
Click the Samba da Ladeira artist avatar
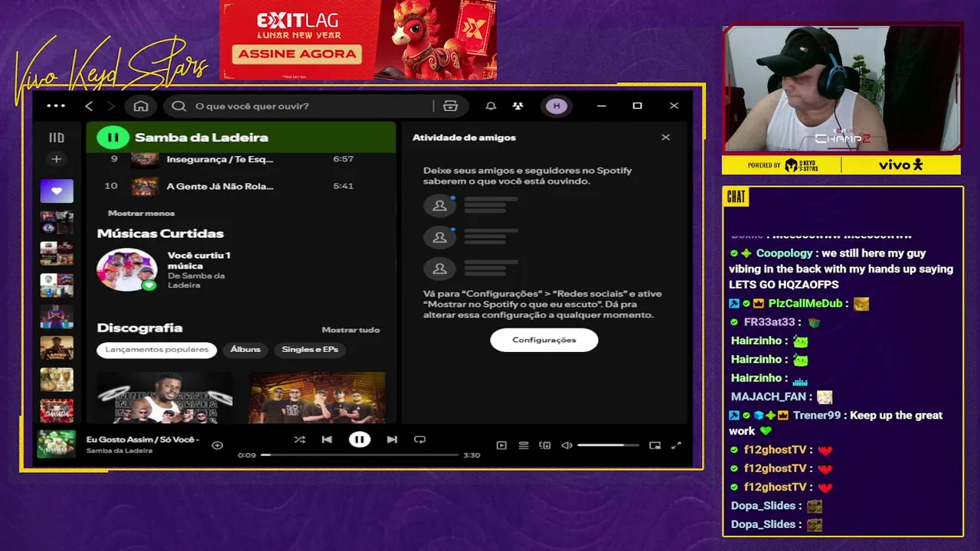127,269
